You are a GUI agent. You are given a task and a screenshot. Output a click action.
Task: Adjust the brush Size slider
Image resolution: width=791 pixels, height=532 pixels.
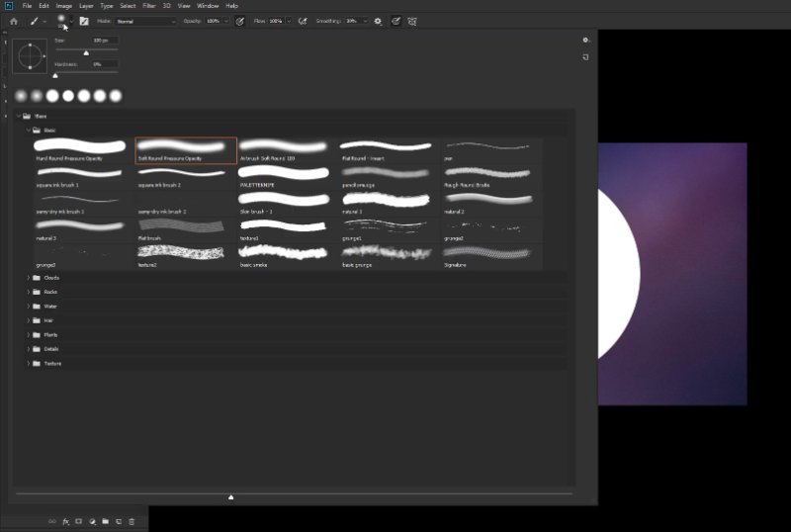86,52
